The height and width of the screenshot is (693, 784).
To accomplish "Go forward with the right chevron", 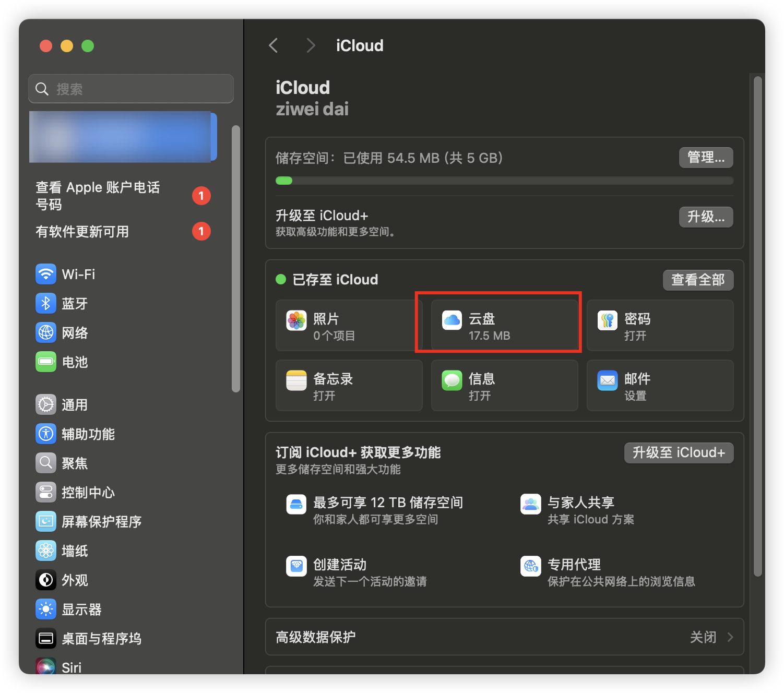I will pyautogui.click(x=311, y=46).
